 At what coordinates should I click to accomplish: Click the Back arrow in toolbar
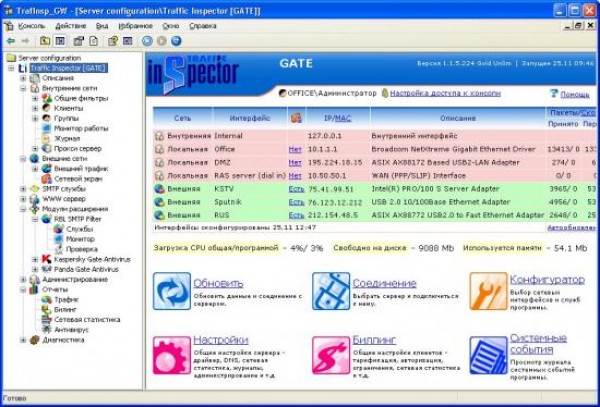[x=10, y=41]
